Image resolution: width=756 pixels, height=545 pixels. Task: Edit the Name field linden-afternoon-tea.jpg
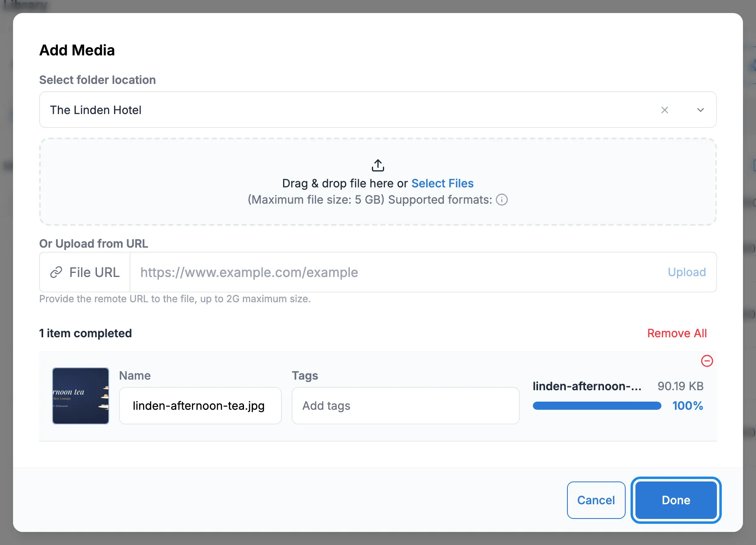(x=200, y=406)
